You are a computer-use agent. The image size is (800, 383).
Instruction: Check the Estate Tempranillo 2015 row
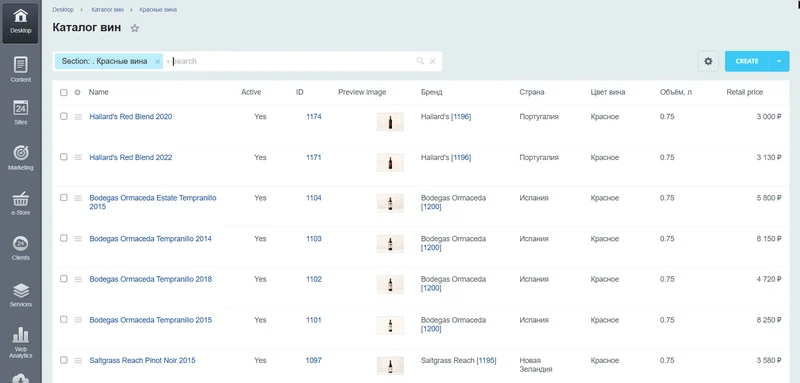64,197
